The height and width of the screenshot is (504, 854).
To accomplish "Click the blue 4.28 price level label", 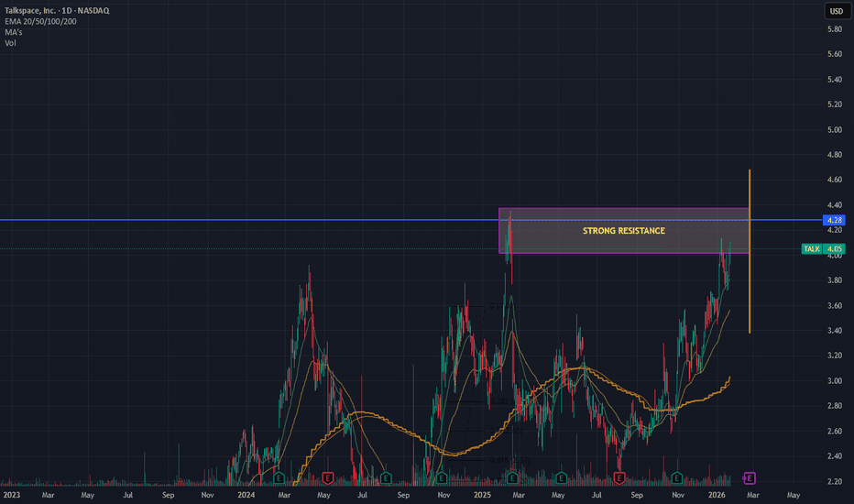I will pos(833,220).
